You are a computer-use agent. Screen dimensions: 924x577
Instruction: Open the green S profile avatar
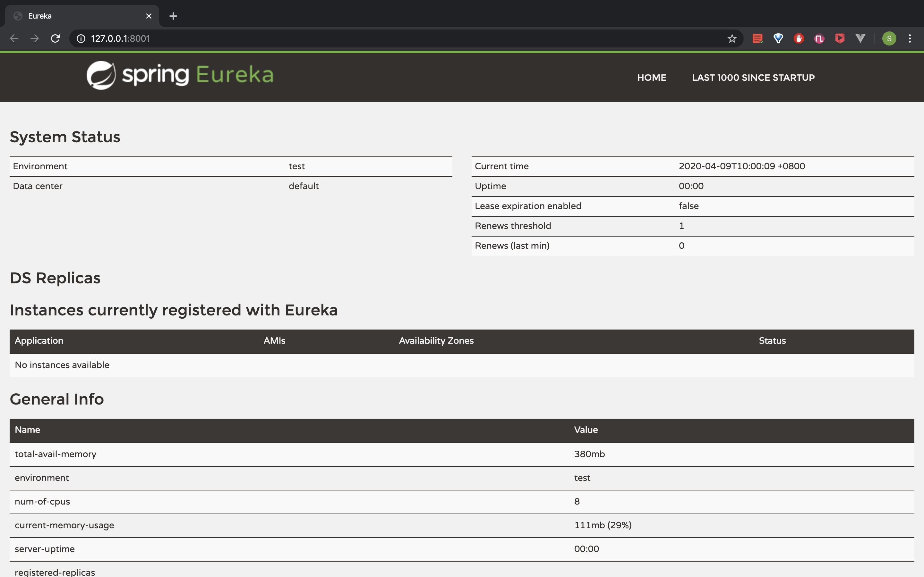(889, 38)
